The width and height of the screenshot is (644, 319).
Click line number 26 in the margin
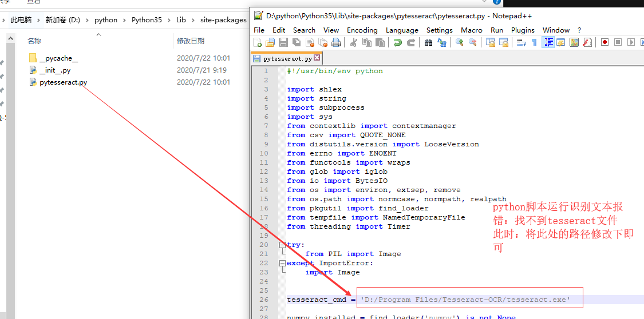pyautogui.click(x=263, y=300)
